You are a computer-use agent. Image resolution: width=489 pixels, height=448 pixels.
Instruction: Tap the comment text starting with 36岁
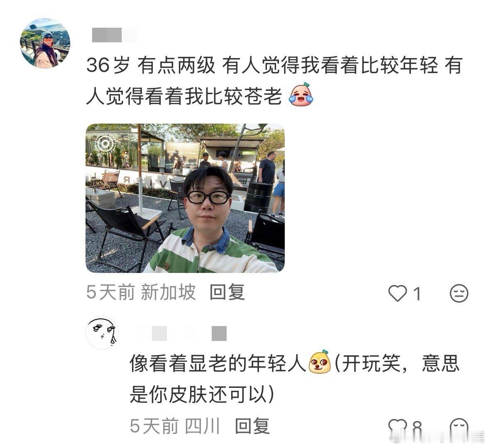pyautogui.click(x=274, y=81)
